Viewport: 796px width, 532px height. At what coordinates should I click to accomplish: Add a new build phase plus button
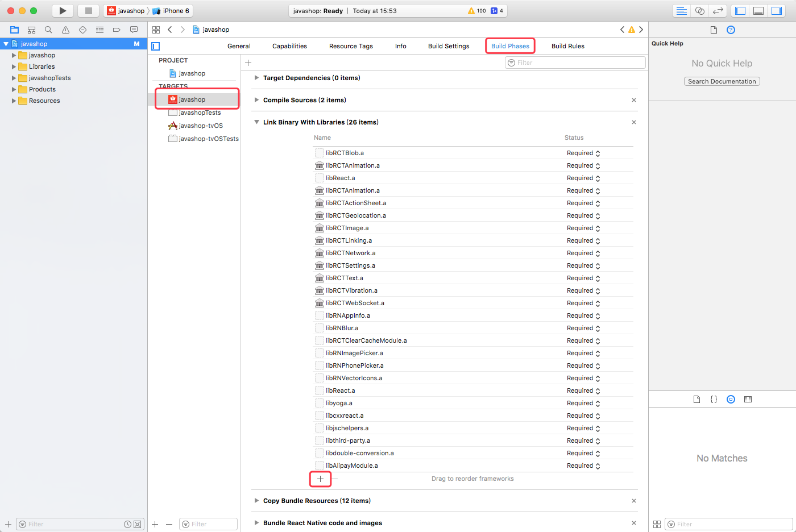(248, 63)
